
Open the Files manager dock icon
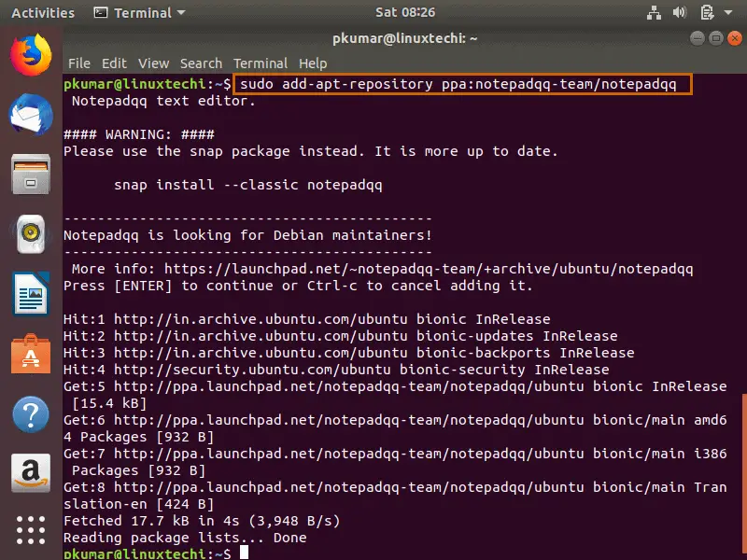31,175
